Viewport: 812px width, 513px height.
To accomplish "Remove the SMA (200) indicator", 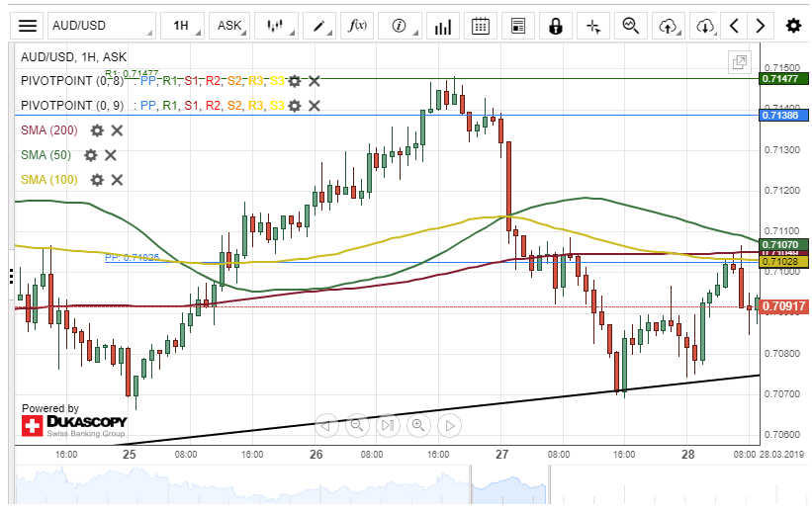I will pyautogui.click(x=117, y=130).
